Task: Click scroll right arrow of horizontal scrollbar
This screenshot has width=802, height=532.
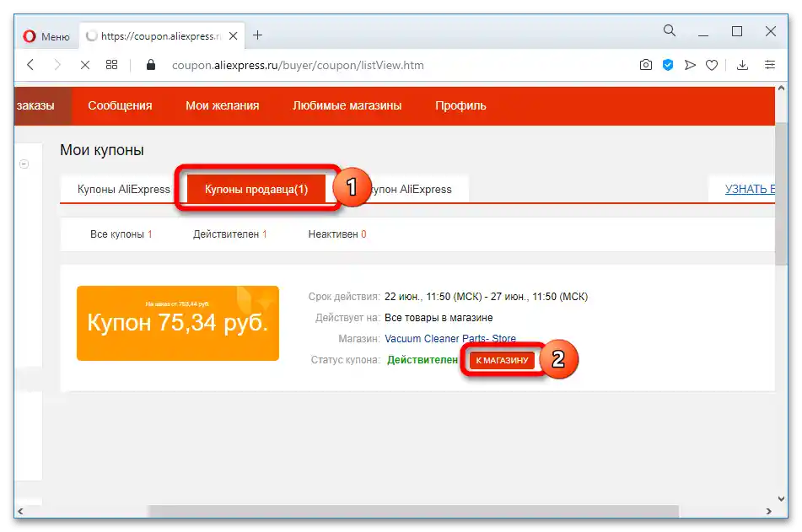Action: coord(768,511)
